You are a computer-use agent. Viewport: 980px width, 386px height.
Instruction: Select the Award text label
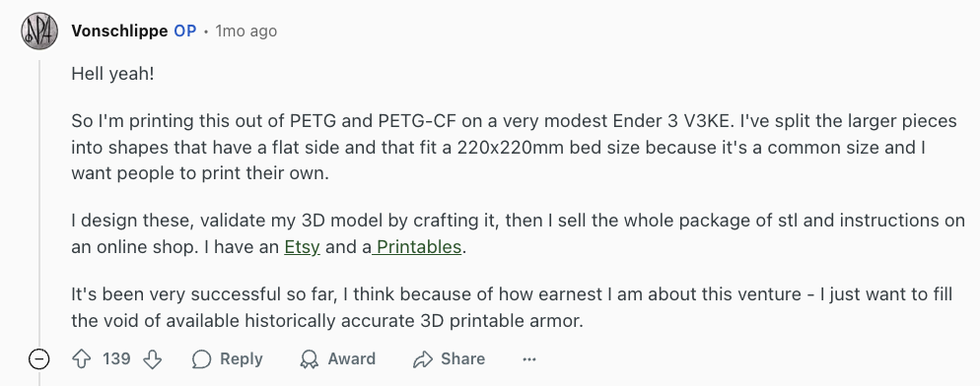(352, 359)
